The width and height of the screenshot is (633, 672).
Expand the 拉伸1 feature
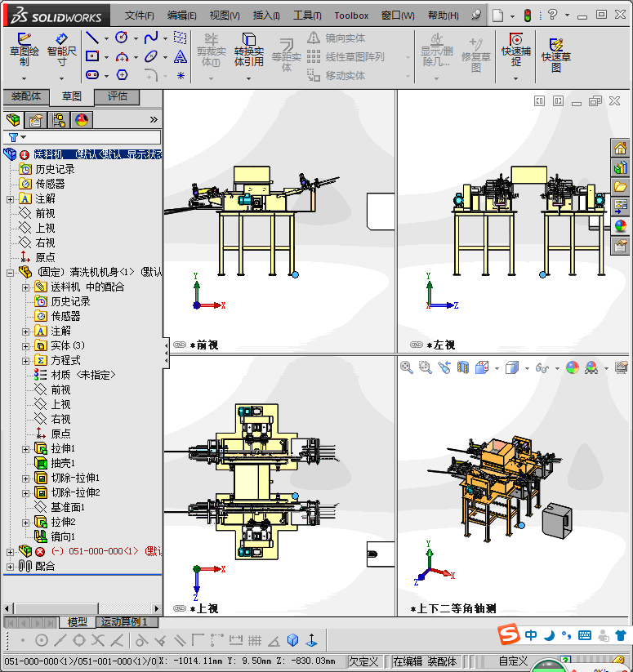25,449
